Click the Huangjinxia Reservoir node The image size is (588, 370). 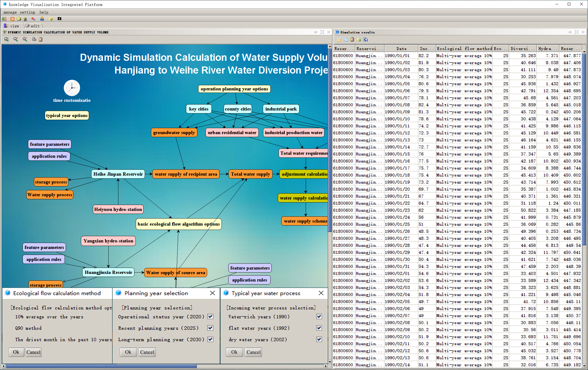(x=108, y=272)
